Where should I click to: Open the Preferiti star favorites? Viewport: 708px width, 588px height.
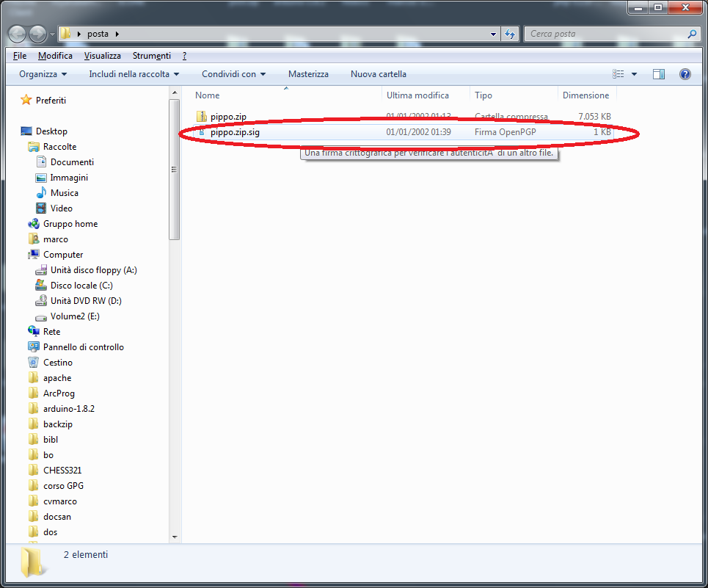[50, 101]
